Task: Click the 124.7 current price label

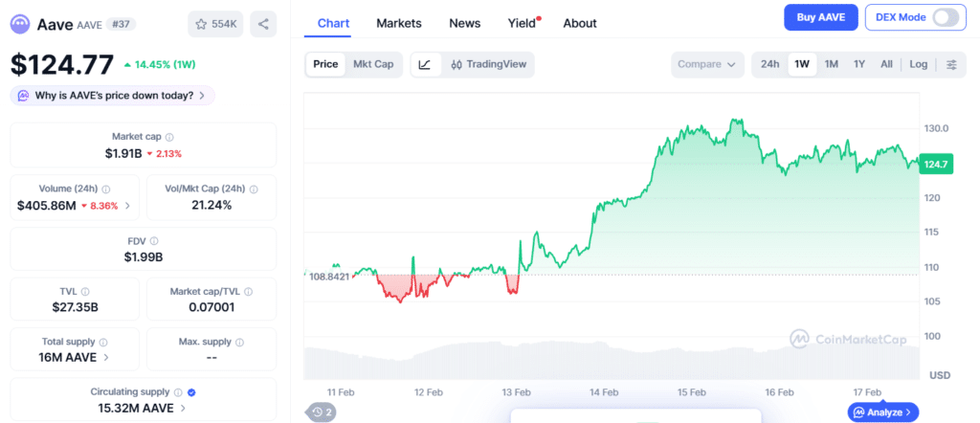Action: coord(936,165)
